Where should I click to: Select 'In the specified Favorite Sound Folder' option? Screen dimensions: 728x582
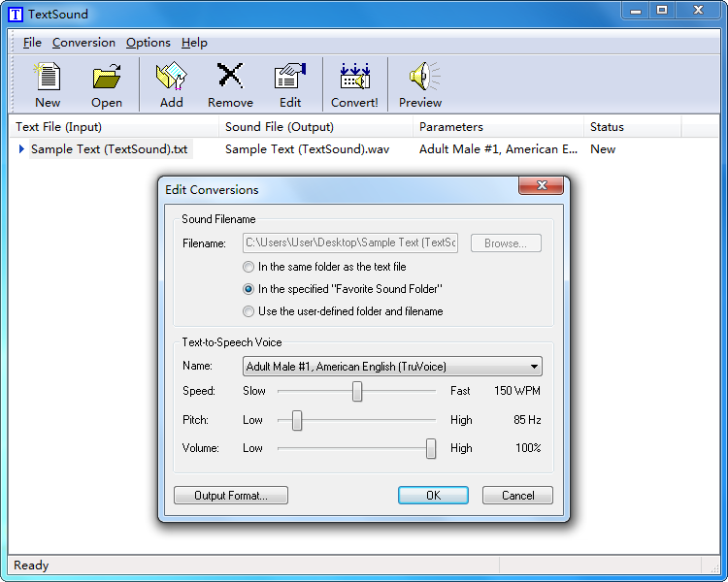pyautogui.click(x=249, y=289)
